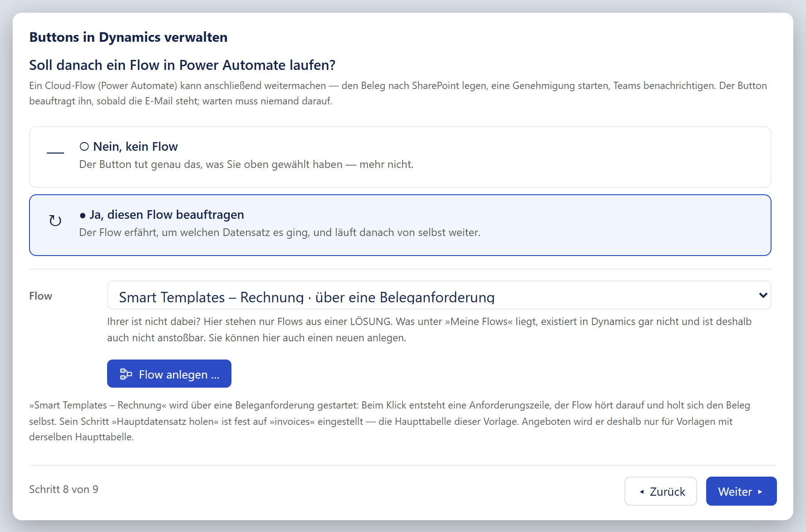Click the flow diagram icon in the 'Flow anlegen' button

point(126,374)
